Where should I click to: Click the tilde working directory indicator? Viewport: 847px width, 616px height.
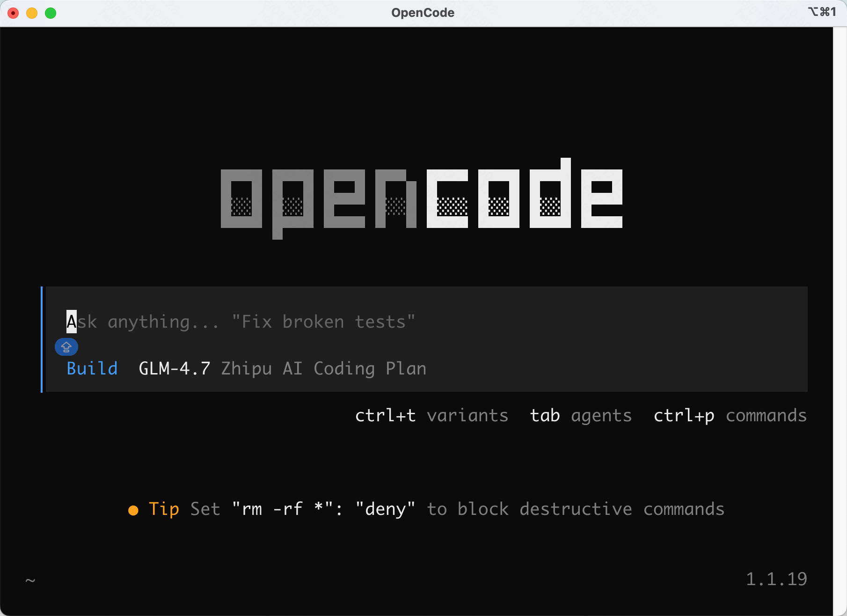pyautogui.click(x=30, y=580)
